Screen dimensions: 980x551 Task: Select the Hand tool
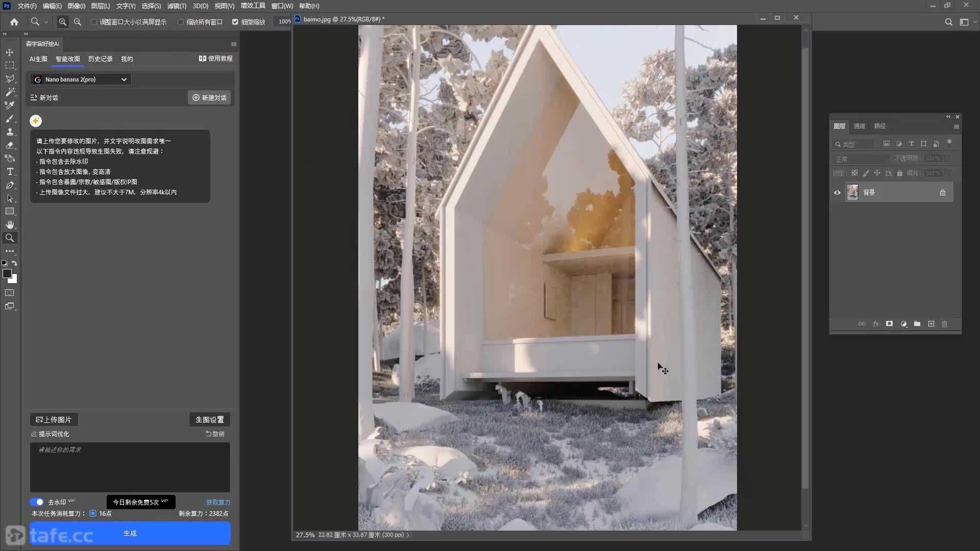click(10, 224)
